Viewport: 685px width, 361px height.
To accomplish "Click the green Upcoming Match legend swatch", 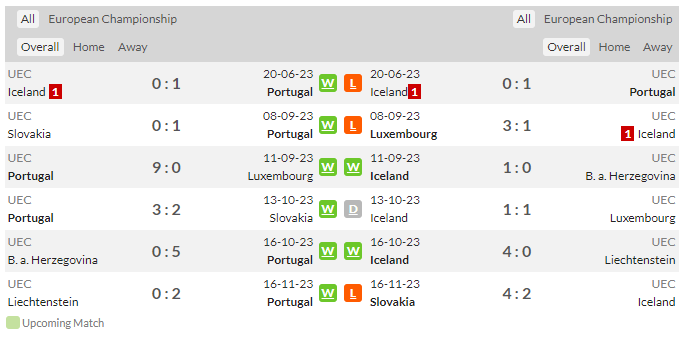I will pos(13,323).
